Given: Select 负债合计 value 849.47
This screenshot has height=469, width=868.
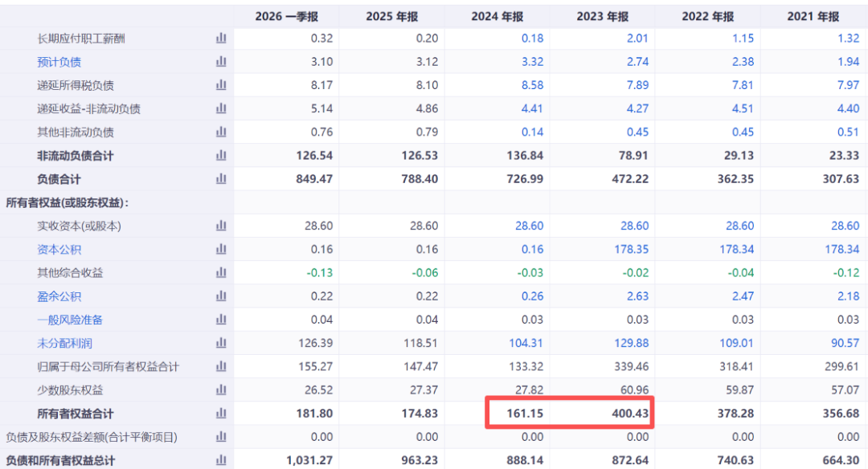Looking at the screenshot, I should [314, 179].
